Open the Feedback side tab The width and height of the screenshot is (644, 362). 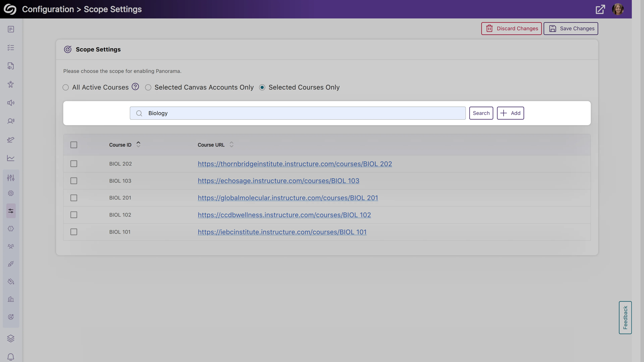[x=625, y=318]
